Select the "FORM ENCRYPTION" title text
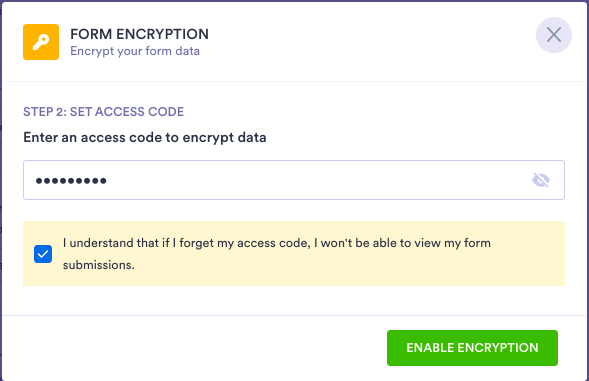 (x=139, y=34)
